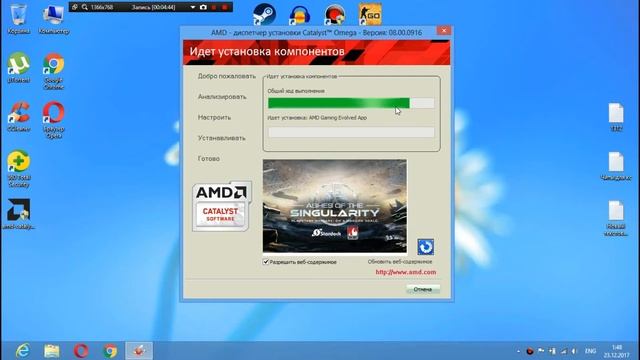Select the amd-catalyst installer file on desktop
The image size is (640, 360).
pos(18,214)
